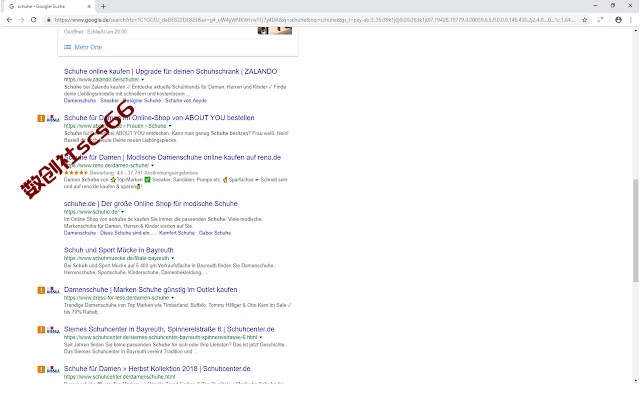The image size is (640, 400).
Task: Open the 'Gabor Schuhe' sitelink under schuhe.de
Action: click(215, 233)
